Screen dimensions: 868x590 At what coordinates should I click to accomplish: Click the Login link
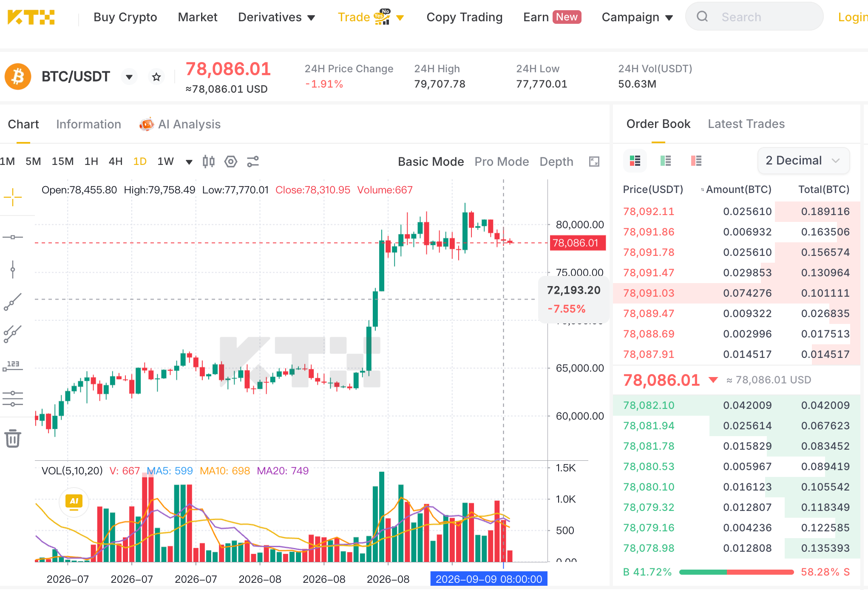(853, 17)
